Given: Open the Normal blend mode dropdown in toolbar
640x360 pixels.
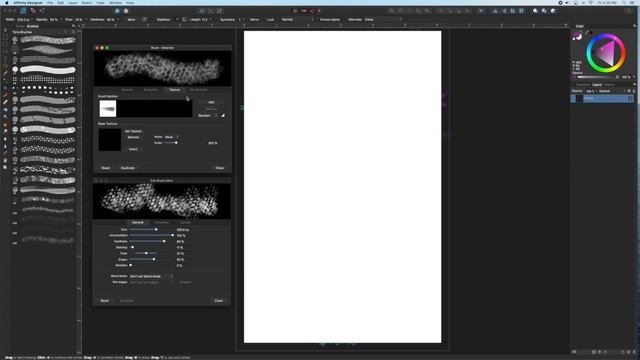Looking at the screenshot, I should (x=297, y=20).
